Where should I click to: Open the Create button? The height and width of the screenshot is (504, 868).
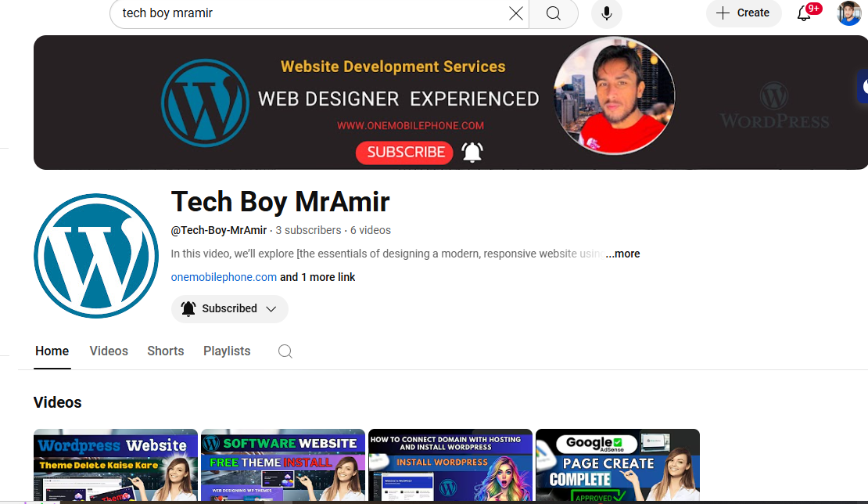pos(744,13)
